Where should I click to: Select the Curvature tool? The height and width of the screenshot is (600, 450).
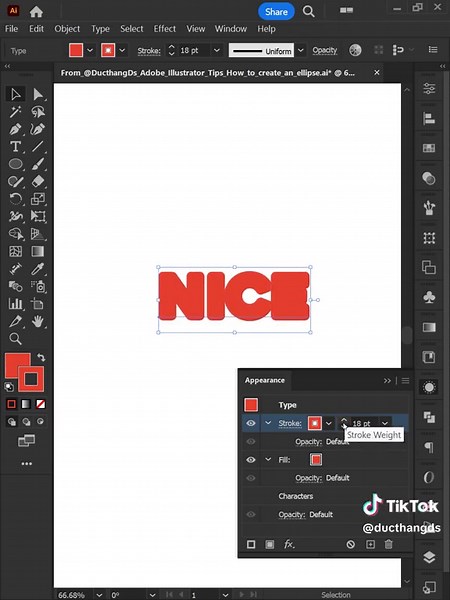(38, 129)
